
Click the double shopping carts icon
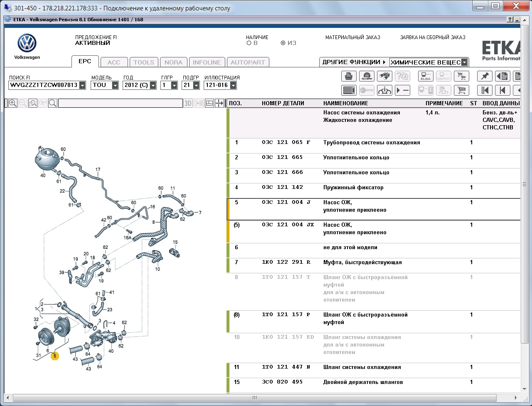[x=461, y=76]
